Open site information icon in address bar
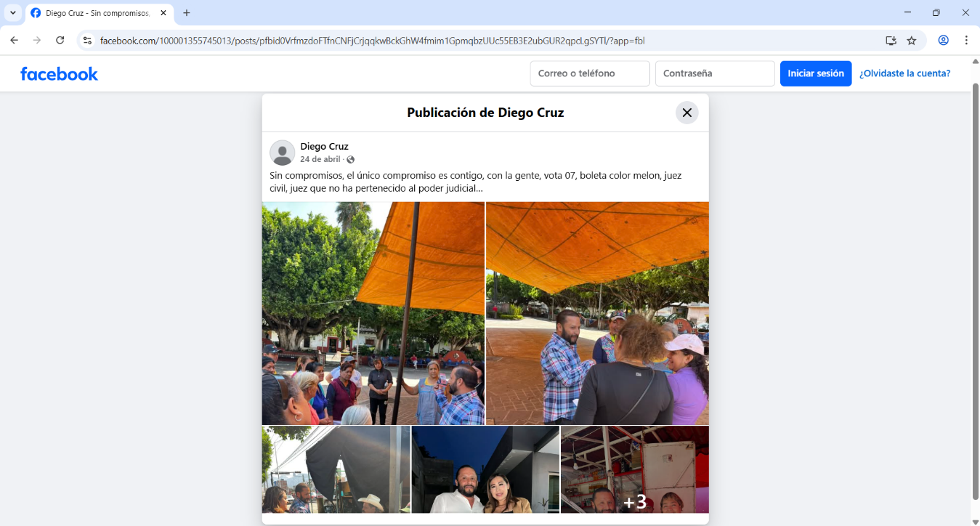Image resolution: width=980 pixels, height=526 pixels. [87, 41]
